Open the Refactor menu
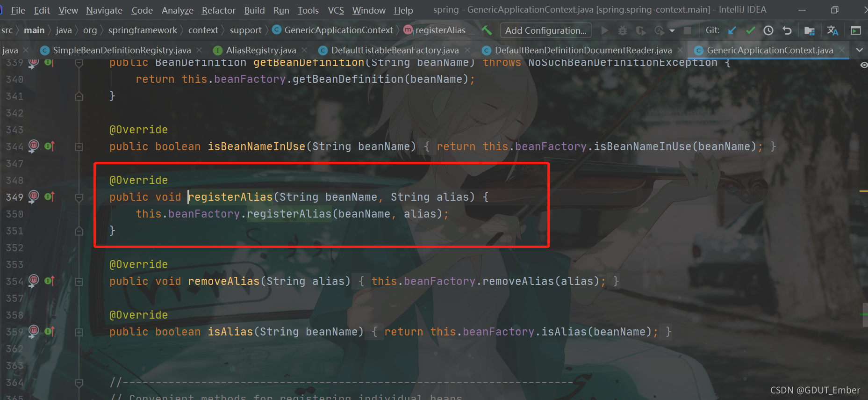 pyautogui.click(x=218, y=10)
